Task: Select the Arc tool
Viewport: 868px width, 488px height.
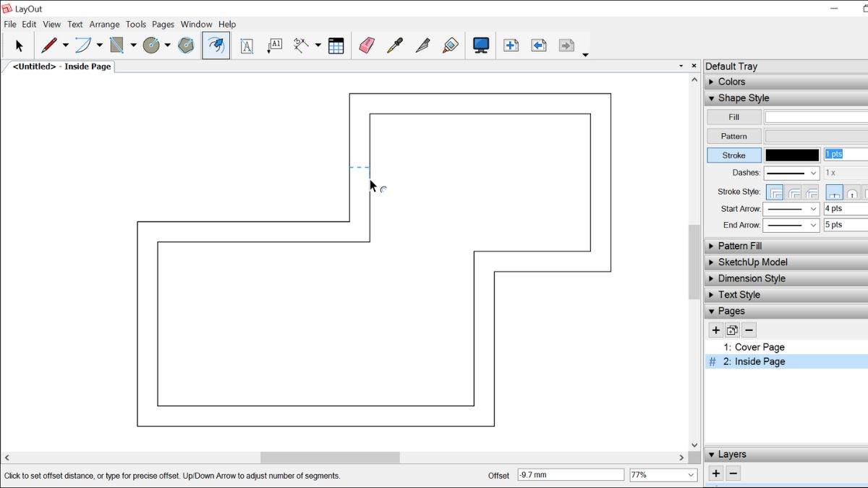Action: click(x=83, y=46)
